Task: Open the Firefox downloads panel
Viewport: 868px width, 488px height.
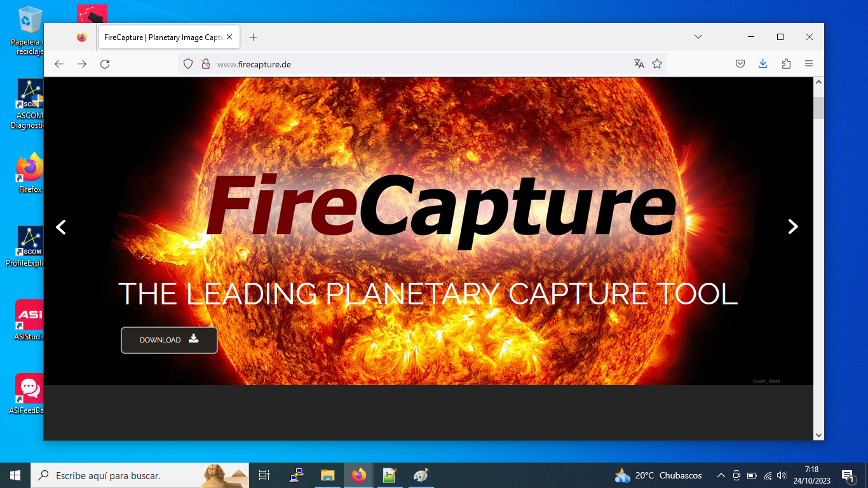Action: [763, 64]
